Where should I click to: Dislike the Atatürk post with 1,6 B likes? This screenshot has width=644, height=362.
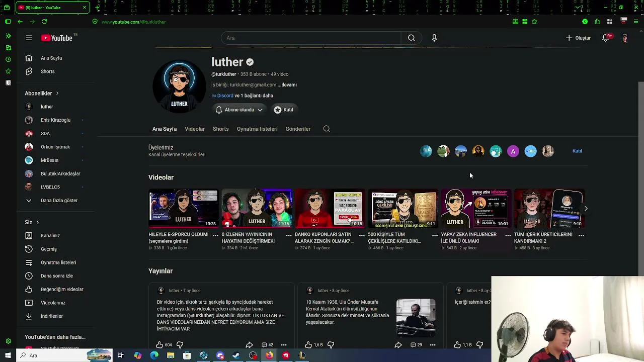tap(331, 345)
